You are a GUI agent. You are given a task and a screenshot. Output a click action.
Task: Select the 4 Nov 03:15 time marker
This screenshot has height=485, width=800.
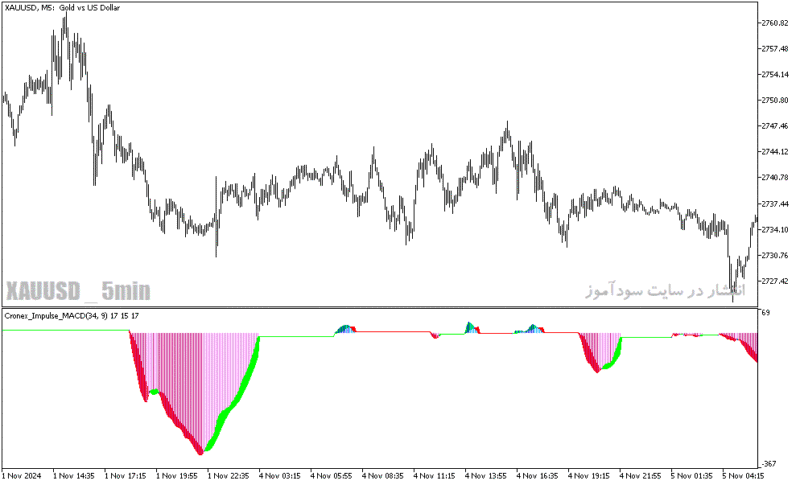(280, 476)
